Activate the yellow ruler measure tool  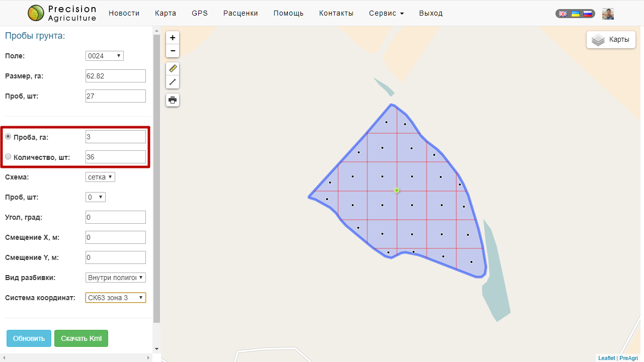coord(173,69)
